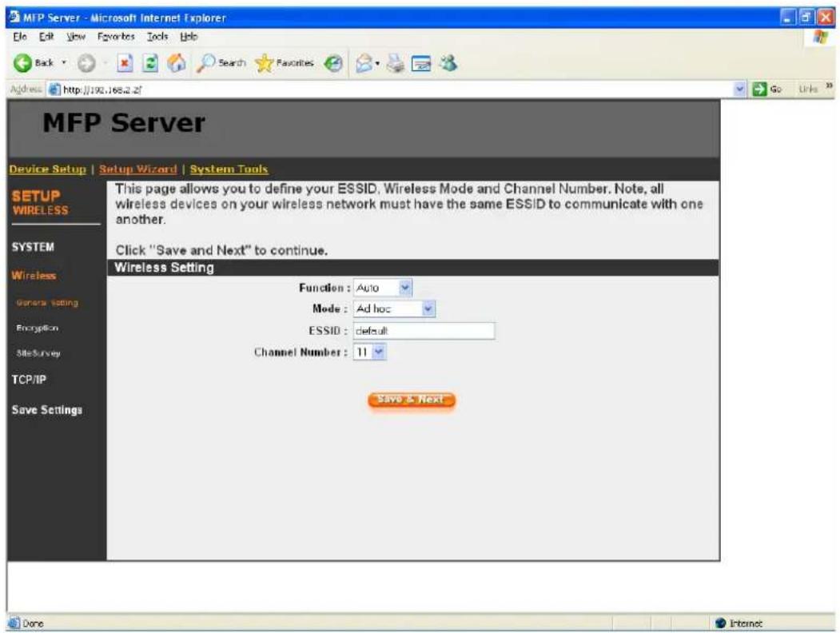Go back with the Back arrow icon
Screen dimensions: 840x633
click(x=22, y=63)
